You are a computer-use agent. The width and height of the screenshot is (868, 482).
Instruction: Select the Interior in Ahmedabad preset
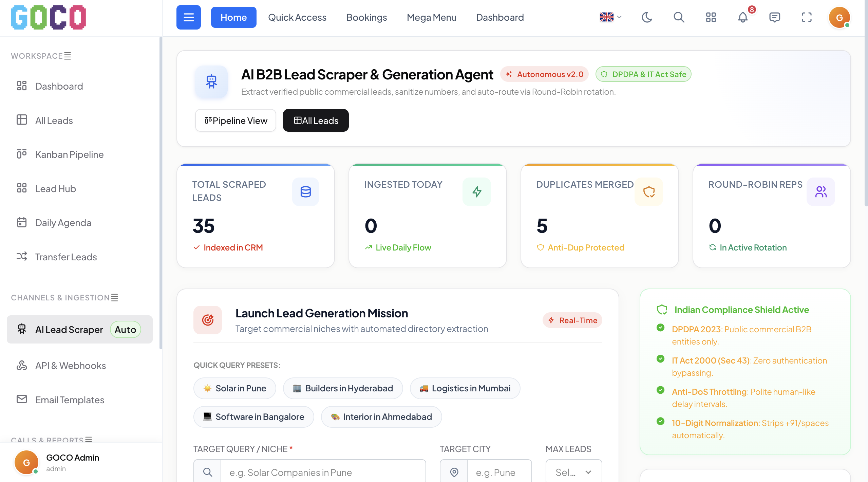click(381, 417)
